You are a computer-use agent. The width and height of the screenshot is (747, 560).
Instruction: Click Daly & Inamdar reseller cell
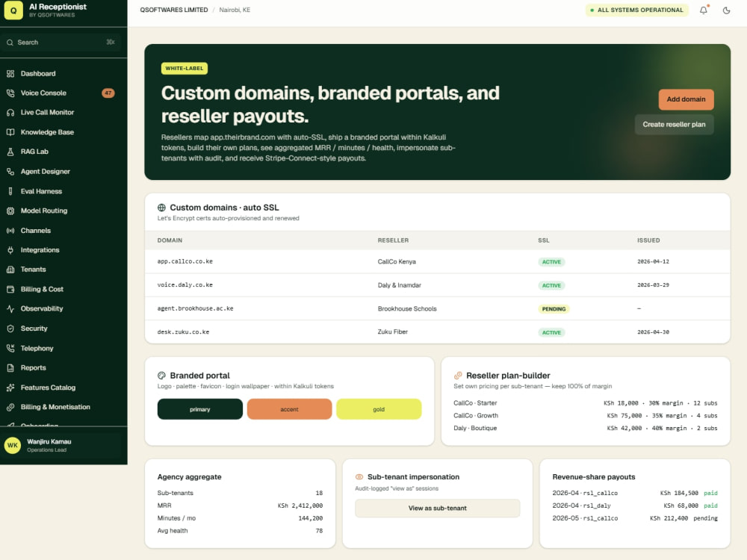(399, 285)
